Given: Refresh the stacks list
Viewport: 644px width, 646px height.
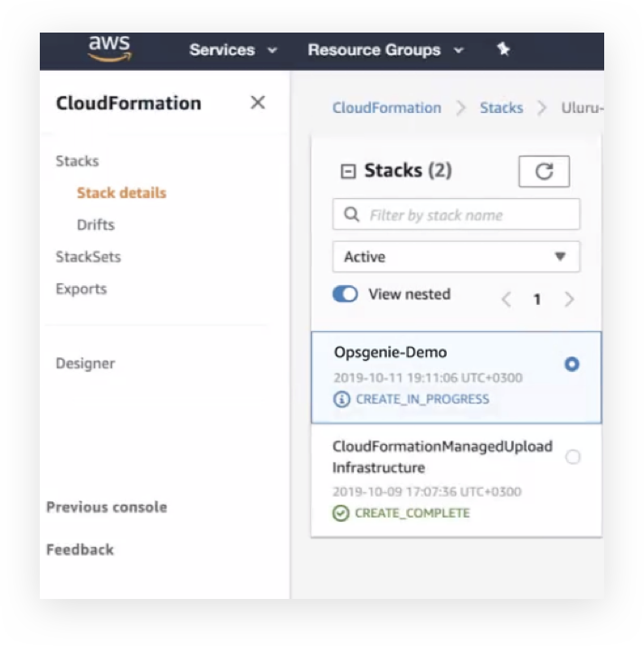Looking at the screenshot, I should tap(544, 171).
